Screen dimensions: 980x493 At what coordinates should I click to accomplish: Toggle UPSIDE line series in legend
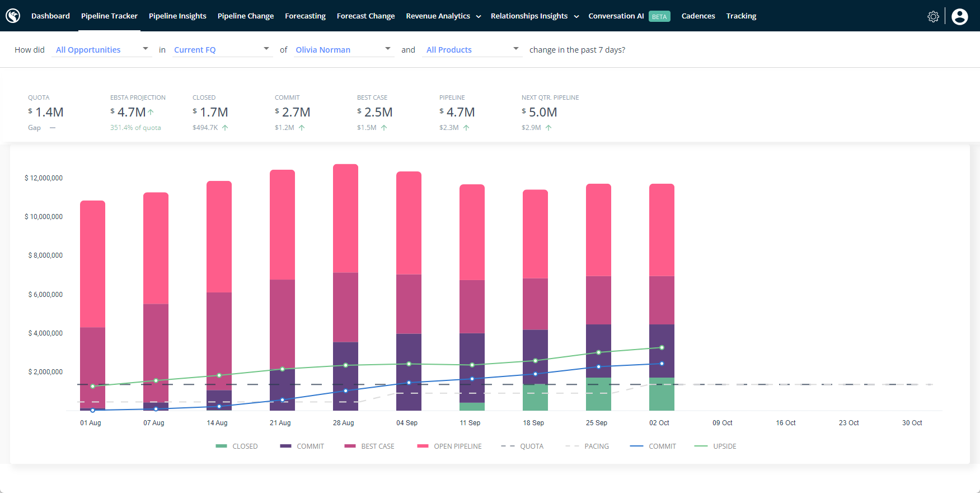click(x=715, y=447)
